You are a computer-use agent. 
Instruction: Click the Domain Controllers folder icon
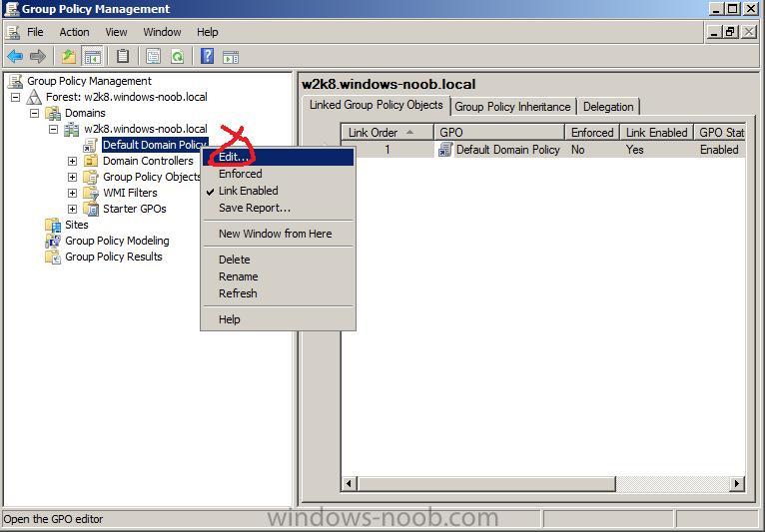point(90,161)
